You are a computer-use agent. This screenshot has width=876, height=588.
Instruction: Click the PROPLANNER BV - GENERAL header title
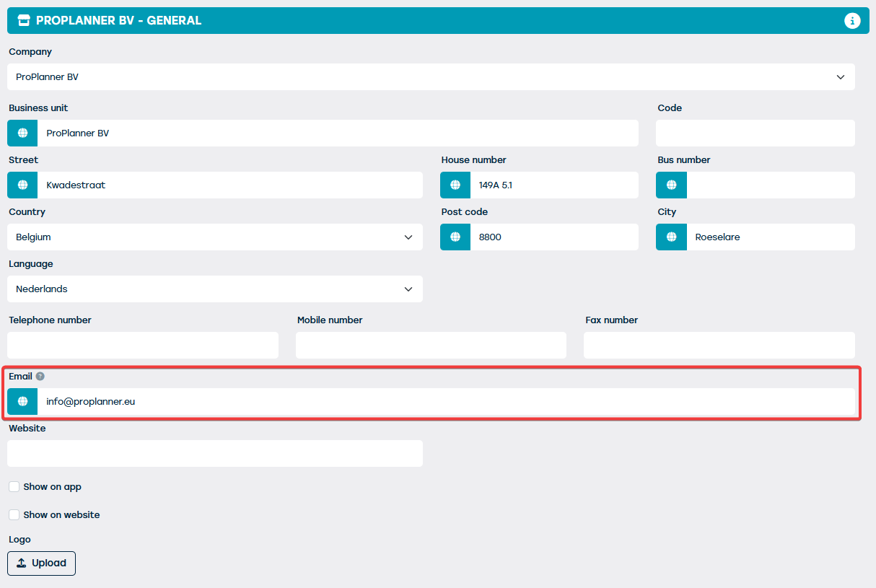coord(119,21)
